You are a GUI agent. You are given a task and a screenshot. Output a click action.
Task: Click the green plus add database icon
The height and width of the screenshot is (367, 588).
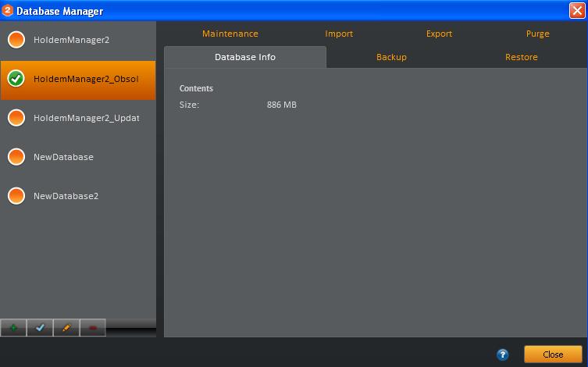pyautogui.click(x=13, y=328)
